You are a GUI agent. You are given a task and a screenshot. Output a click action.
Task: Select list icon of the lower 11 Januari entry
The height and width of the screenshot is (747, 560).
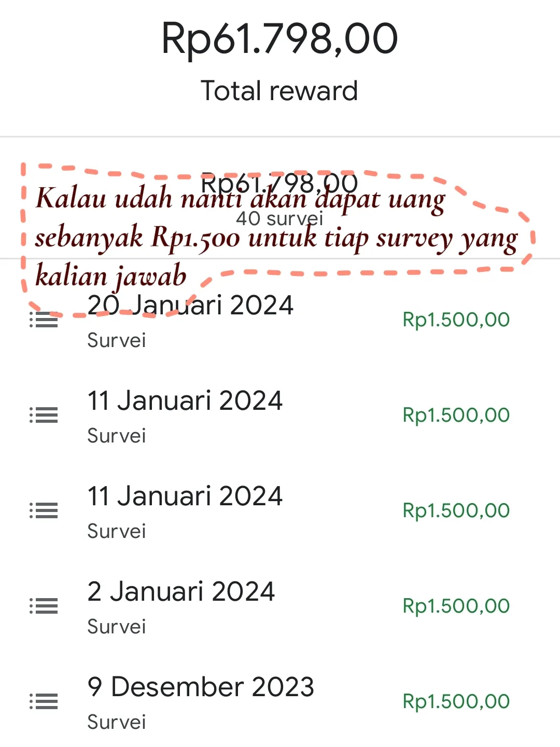coord(44,510)
